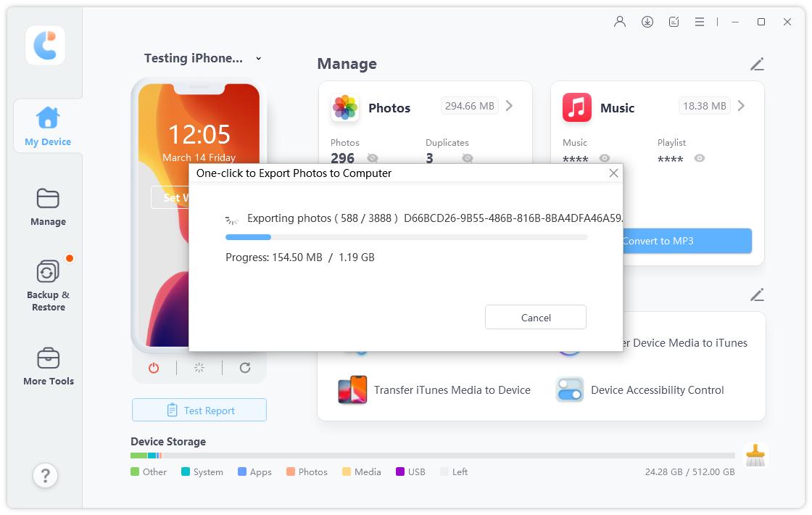This screenshot has height=515, width=812.
Task: Open the hamburger menu in the title bar
Action: click(x=699, y=22)
